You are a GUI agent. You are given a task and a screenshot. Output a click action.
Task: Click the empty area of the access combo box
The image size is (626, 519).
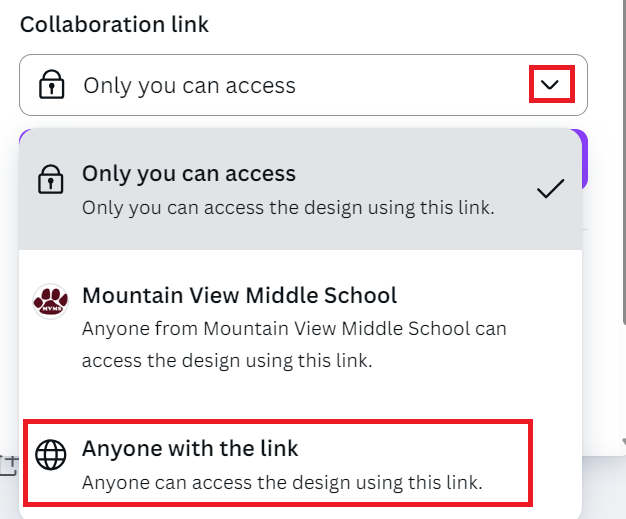pyautogui.click(x=411, y=85)
